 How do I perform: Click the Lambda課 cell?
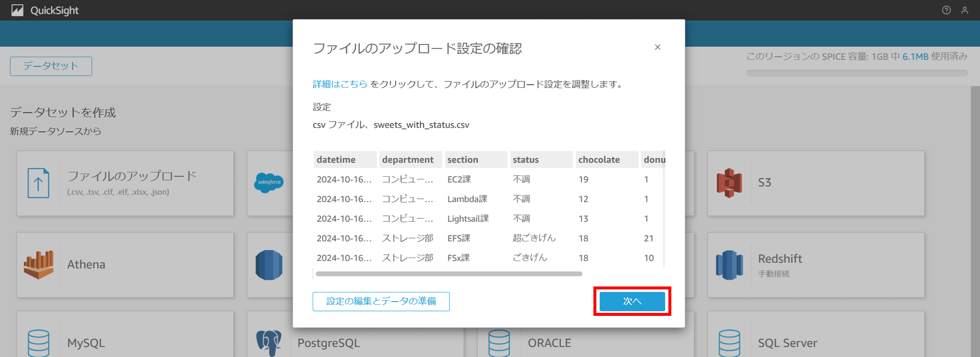tap(467, 199)
